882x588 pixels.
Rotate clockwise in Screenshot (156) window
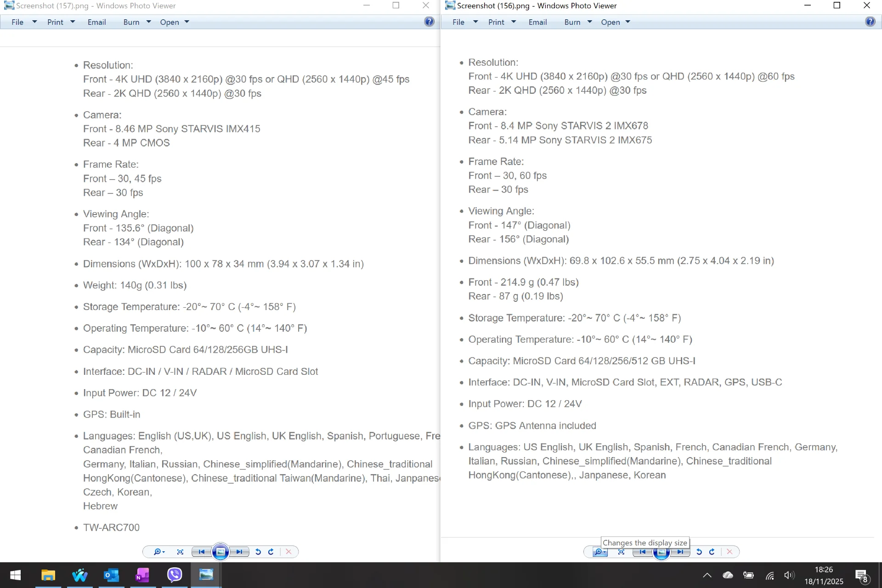point(712,552)
